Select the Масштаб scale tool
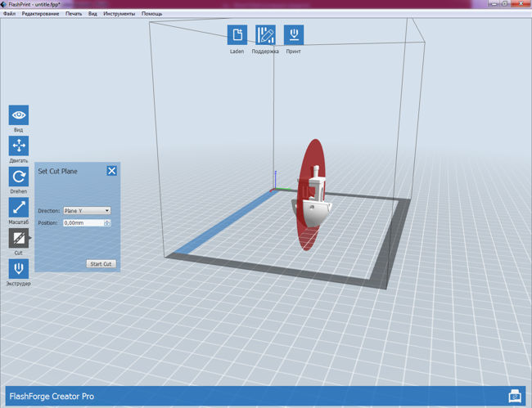 click(x=19, y=207)
